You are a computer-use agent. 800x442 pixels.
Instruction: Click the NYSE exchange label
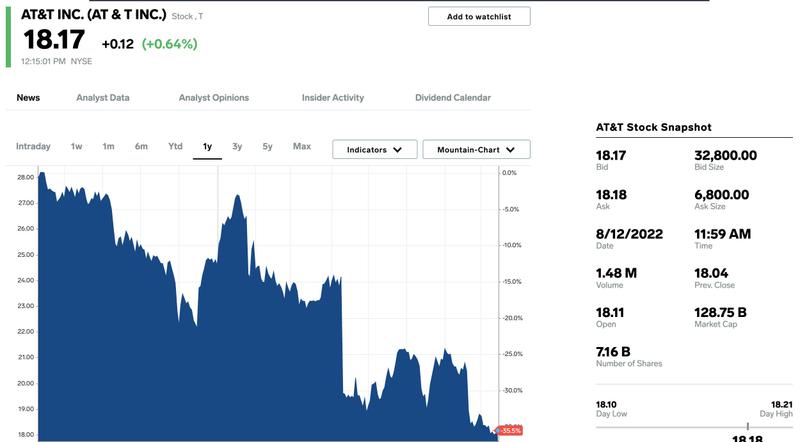[x=81, y=61]
